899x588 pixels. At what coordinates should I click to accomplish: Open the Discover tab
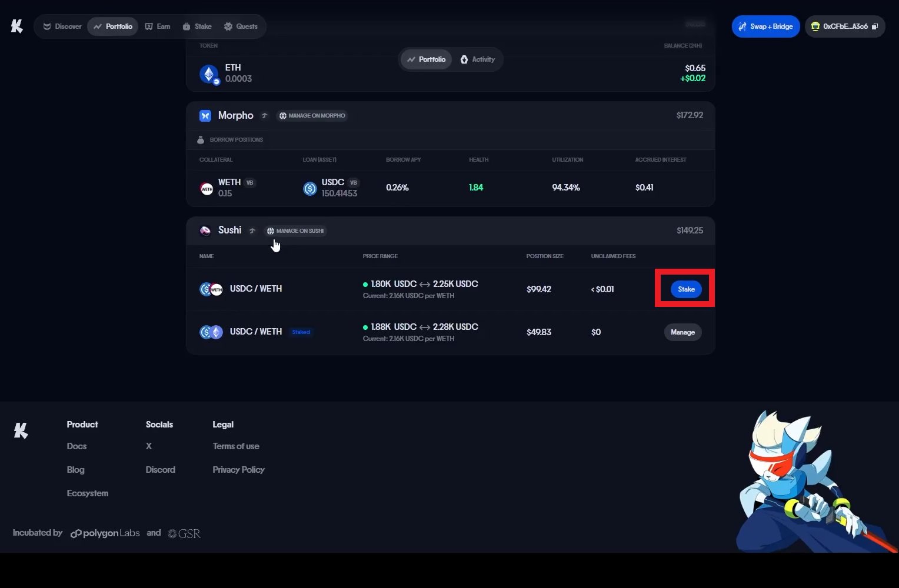pyautogui.click(x=62, y=26)
